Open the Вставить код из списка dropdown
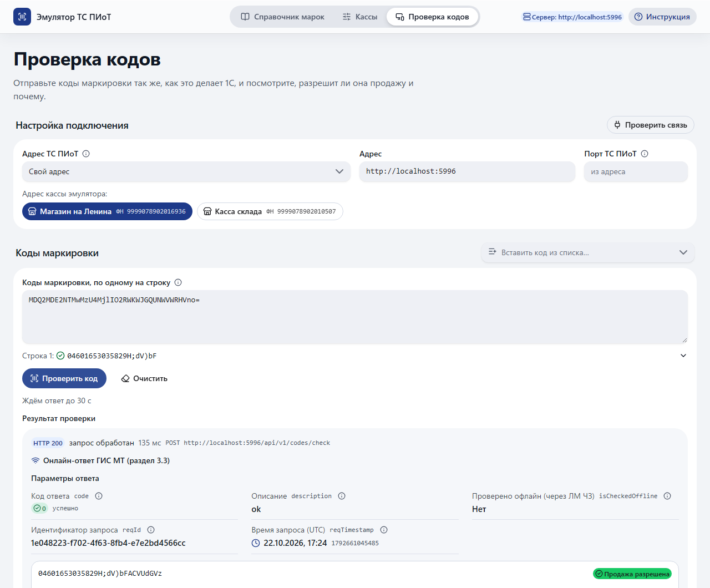The image size is (710, 588). click(x=588, y=252)
